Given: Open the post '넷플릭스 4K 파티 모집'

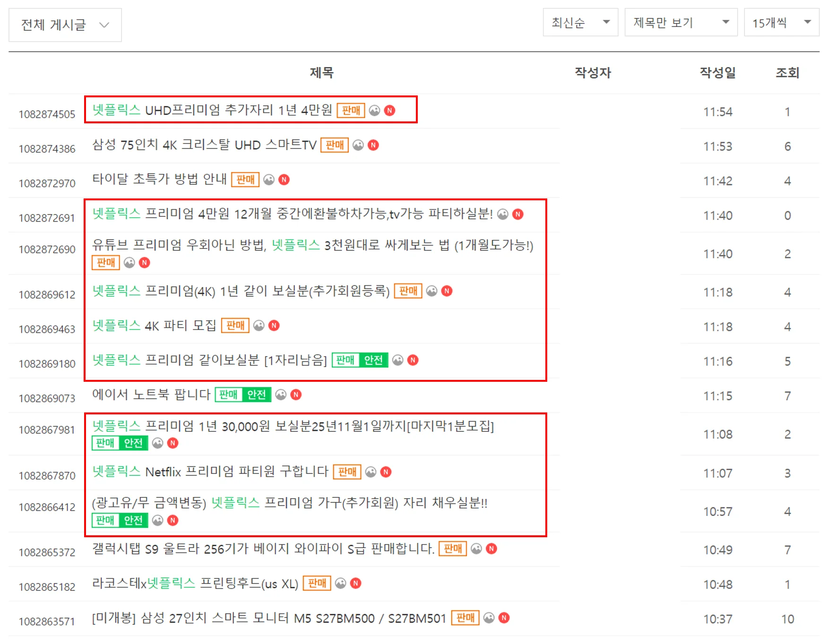Looking at the screenshot, I should tap(155, 325).
